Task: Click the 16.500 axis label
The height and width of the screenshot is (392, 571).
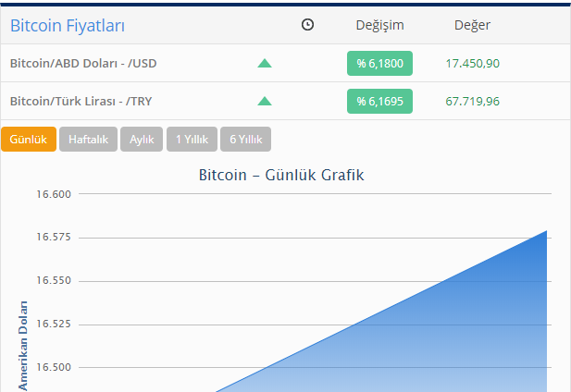Action: point(54,367)
